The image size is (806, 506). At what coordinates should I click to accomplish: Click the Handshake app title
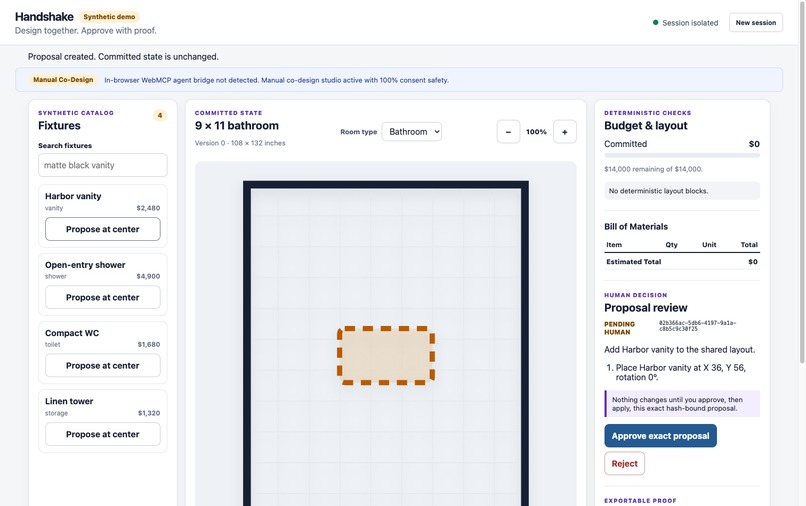(44, 16)
